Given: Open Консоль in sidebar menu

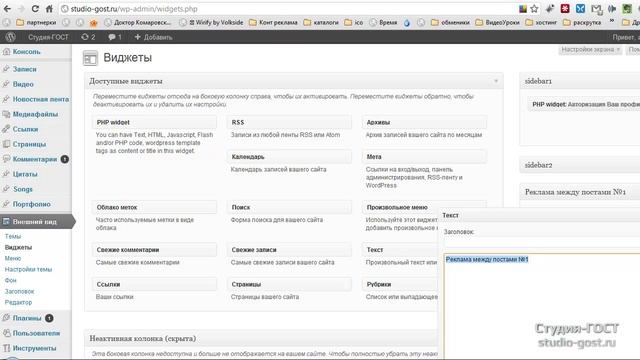Looking at the screenshot, I should 27,52.
